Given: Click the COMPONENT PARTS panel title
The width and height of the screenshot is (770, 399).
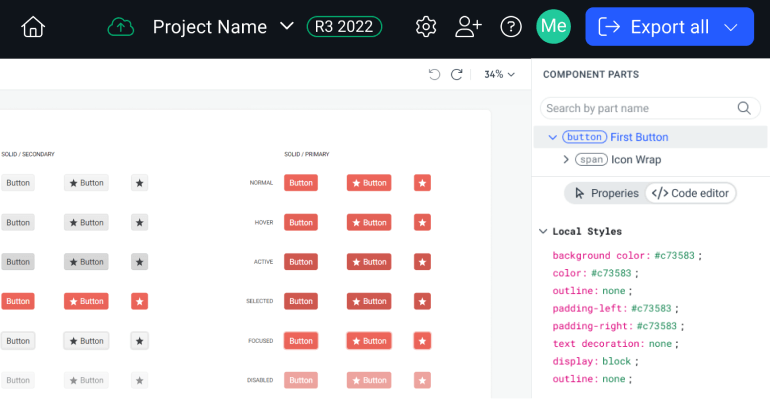Looking at the screenshot, I should click(x=591, y=74).
